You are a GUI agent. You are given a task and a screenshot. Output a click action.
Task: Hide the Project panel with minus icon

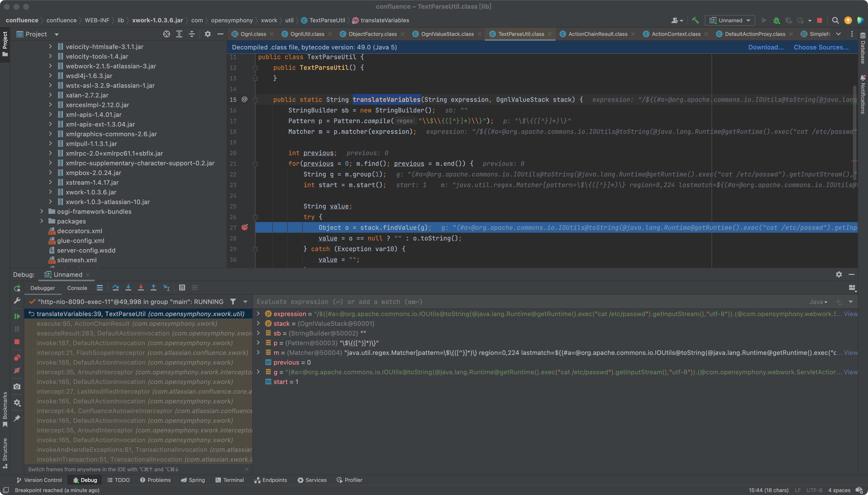point(220,34)
